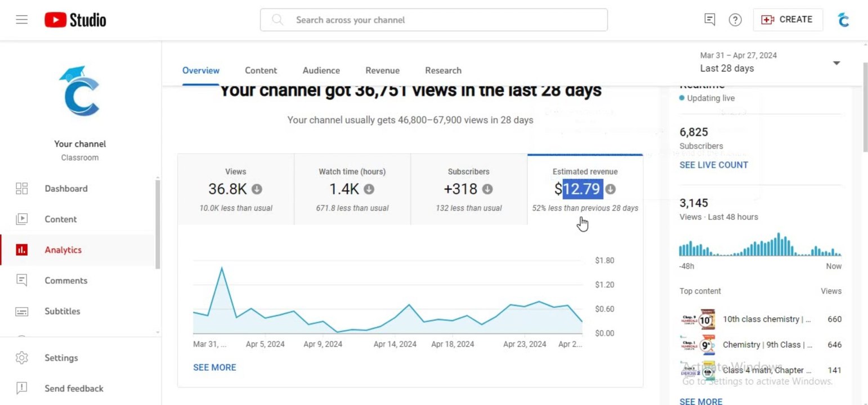
Task: Click SEE MORE under Top content
Action: [x=701, y=401]
